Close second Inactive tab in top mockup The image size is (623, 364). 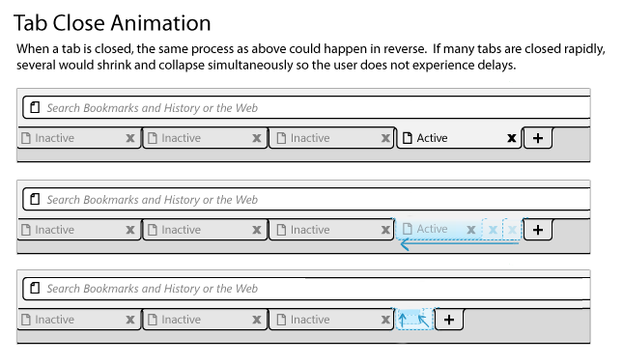click(257, 138)
